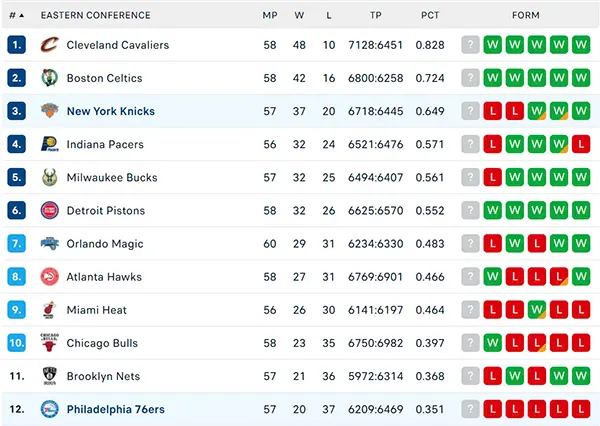Click the Boston Celtics team logo

pos(50,78)
